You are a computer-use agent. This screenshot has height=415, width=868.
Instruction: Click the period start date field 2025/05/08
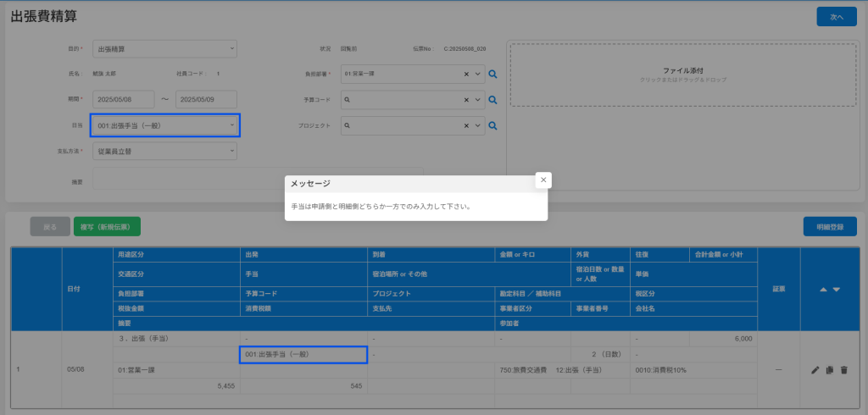pos(121,100)
